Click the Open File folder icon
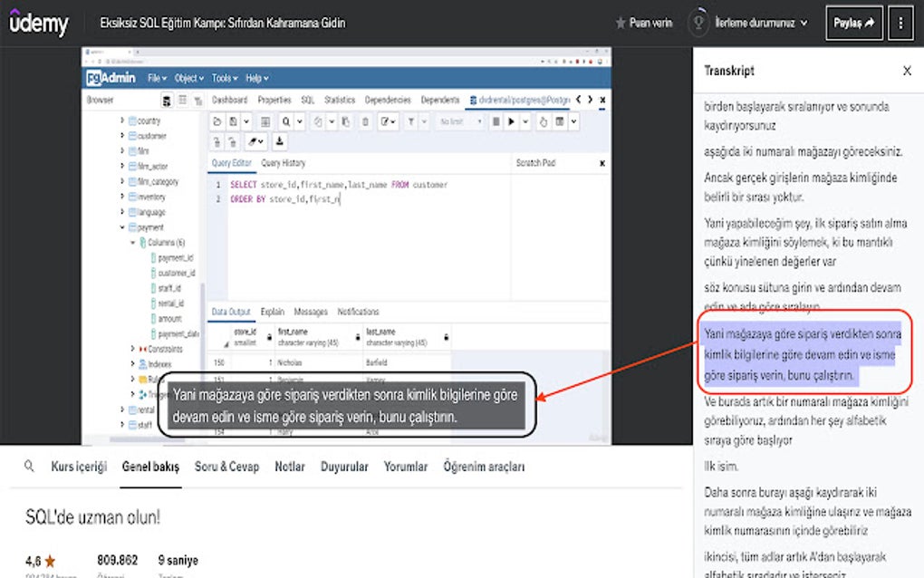This screenshot has height=578, width=924. pyautogui.click(x=217, y=121)
